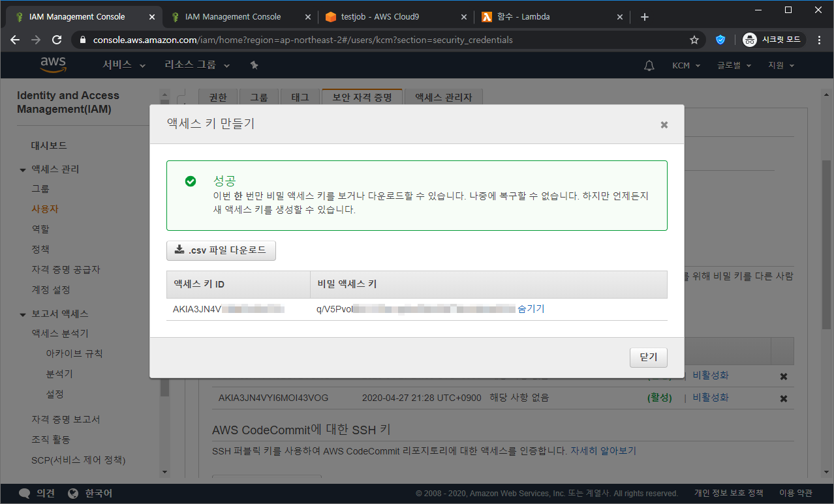Open 그룹 in sidebar
The width and height of the screenshot is (834, 504).
coord(40,188)
